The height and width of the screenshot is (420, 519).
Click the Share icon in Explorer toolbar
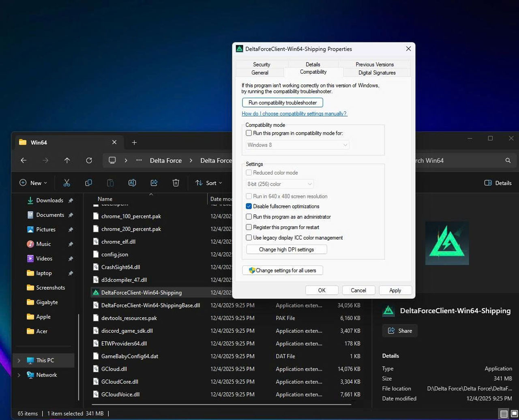(x=154, y=183)
